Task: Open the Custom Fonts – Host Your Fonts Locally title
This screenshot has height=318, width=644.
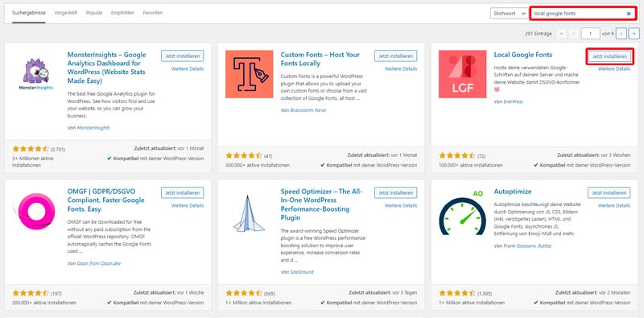Action: tap(320, 59)
